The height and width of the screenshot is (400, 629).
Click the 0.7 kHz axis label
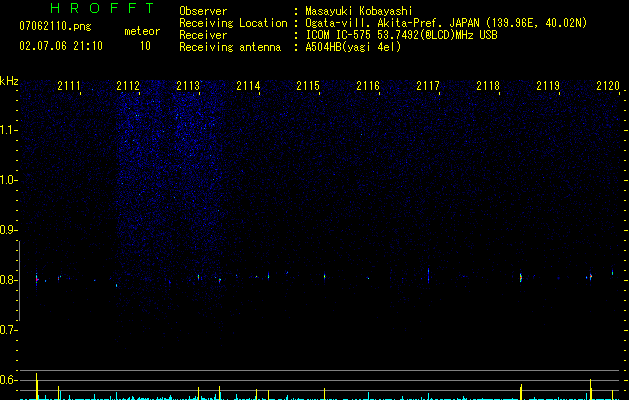click(x=7, y=330)
